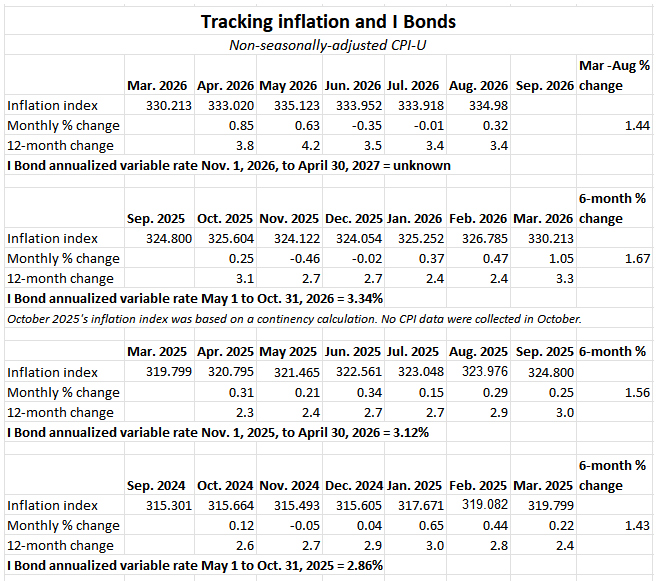Click the variable rate 3.12% row
The width and height of the screenshot is (662, 581).
click(218, 432)
